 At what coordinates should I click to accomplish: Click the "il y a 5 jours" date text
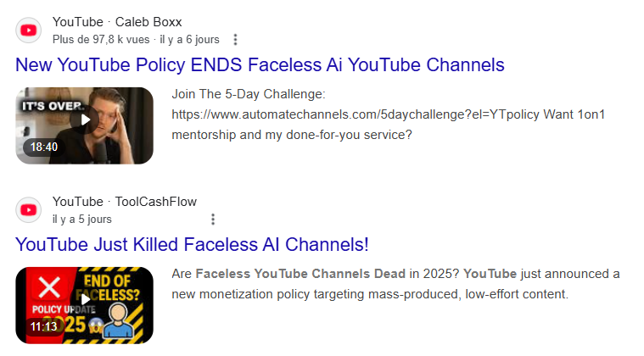pos(82,219)
